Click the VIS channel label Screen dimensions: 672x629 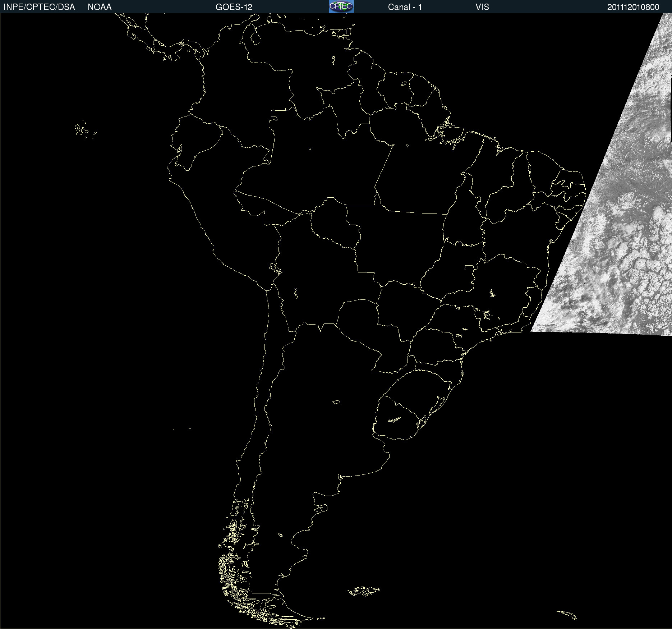(482, 7)
